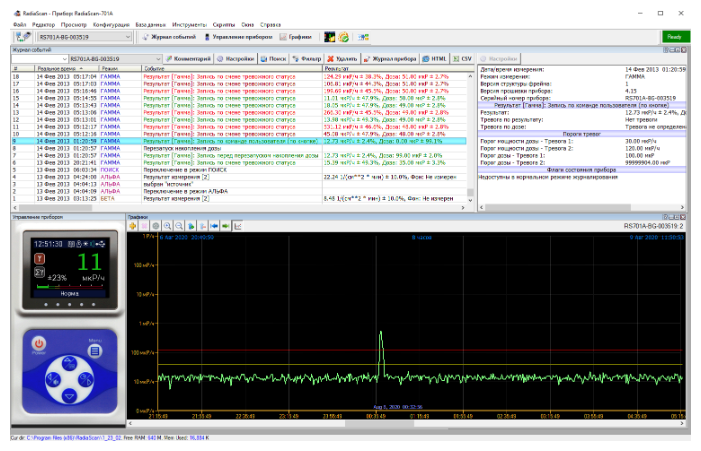Click the Удалить button
This screenshot has width=701, height=451.
coord(342,59)
